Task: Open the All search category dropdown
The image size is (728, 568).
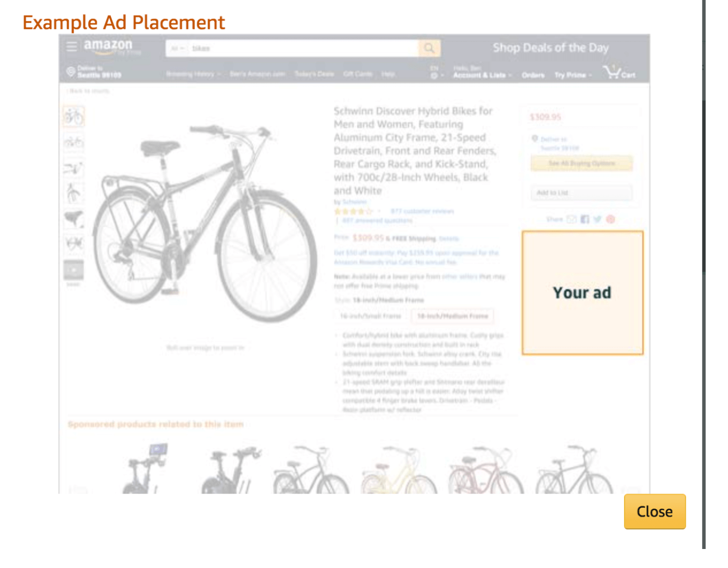Action: point(177,48)
